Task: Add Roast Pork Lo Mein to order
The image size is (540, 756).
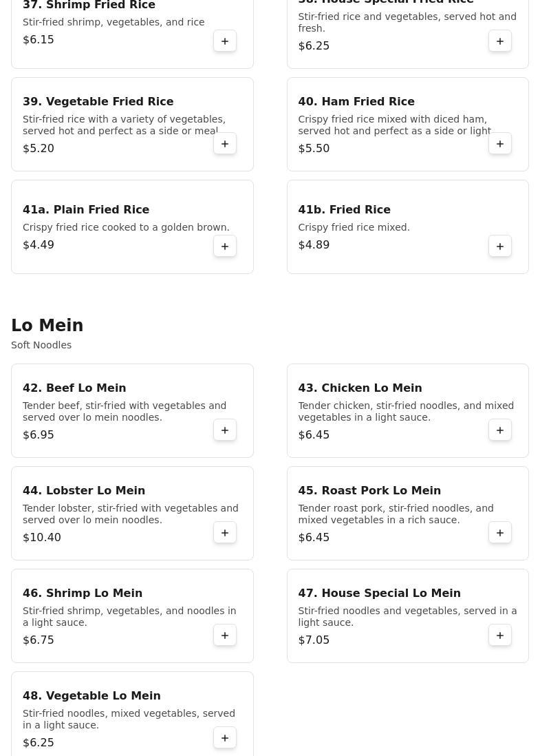Action: pos(500,533)
